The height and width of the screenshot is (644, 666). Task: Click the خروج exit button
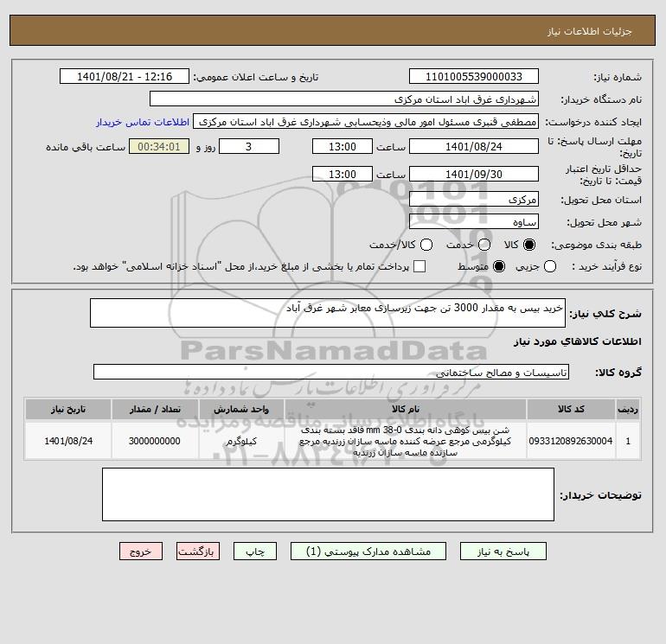click(x=141, y=552)
